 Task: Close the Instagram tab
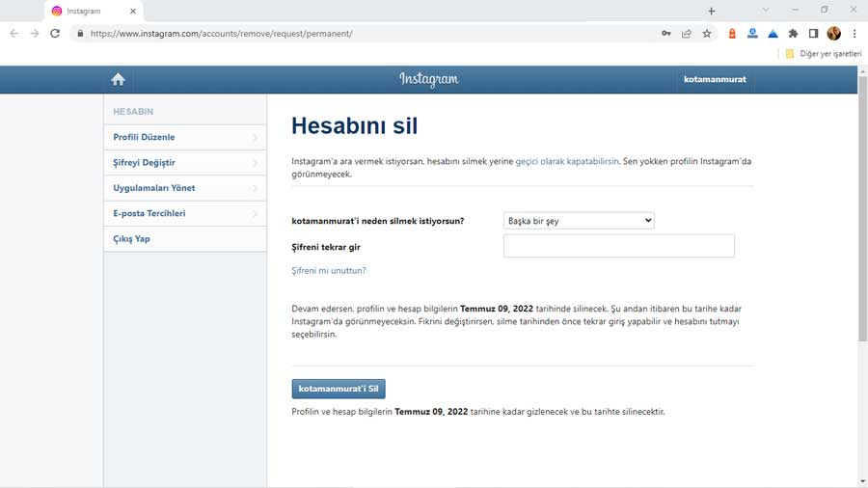click(133, 11)
